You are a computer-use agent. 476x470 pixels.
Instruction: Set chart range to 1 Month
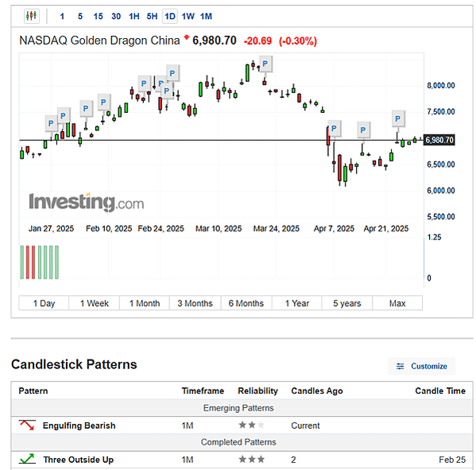(x=145, y=303)
